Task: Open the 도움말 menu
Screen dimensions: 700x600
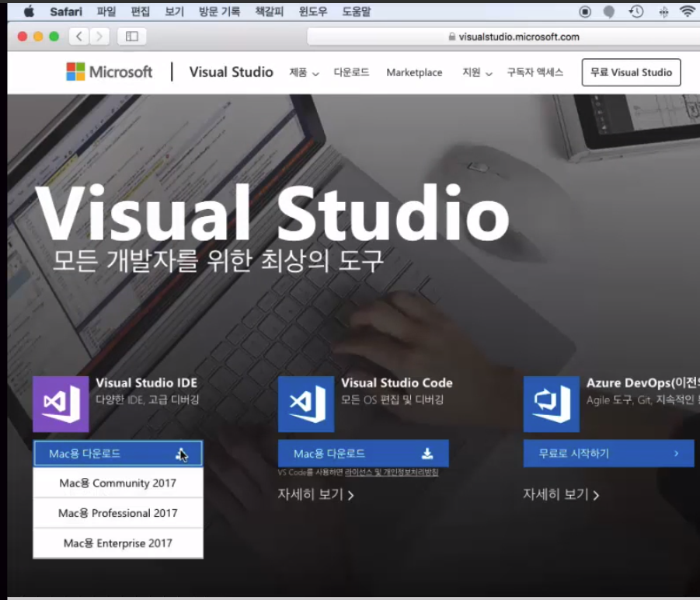Action: tap(357, 12)
